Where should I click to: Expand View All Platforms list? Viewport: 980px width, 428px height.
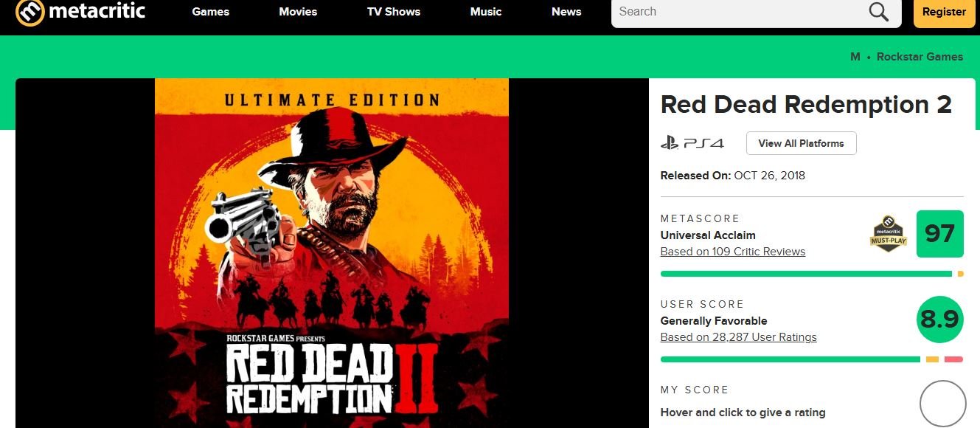(x=801, y=143)
